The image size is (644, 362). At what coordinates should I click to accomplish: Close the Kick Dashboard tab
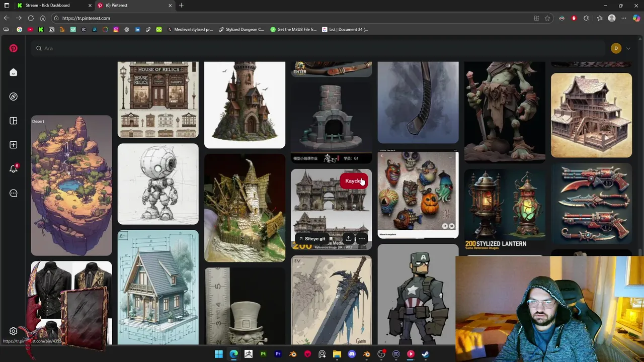coord(90,6)
